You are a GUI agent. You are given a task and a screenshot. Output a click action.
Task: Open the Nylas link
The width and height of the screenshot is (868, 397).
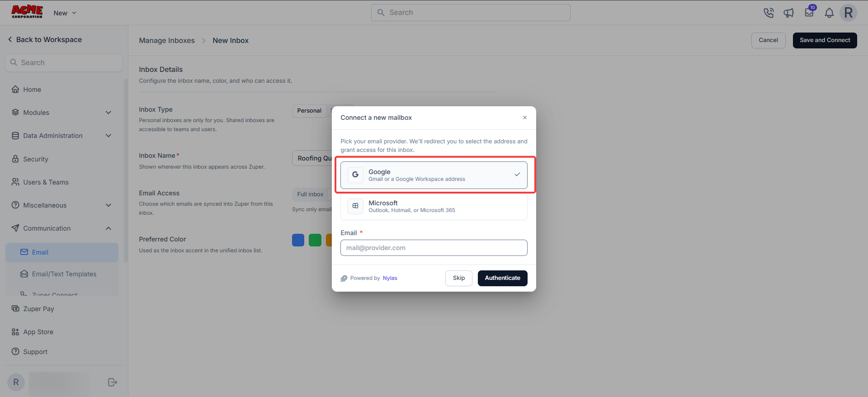coord(390,278)
